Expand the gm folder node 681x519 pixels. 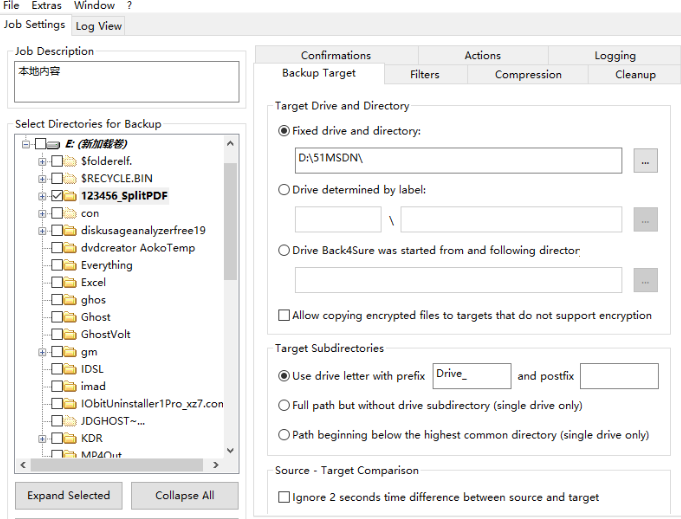tap(42, 352)
